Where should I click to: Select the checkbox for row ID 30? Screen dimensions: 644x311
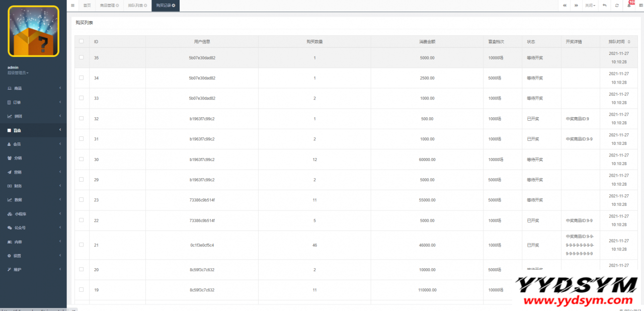pos(82,159)
